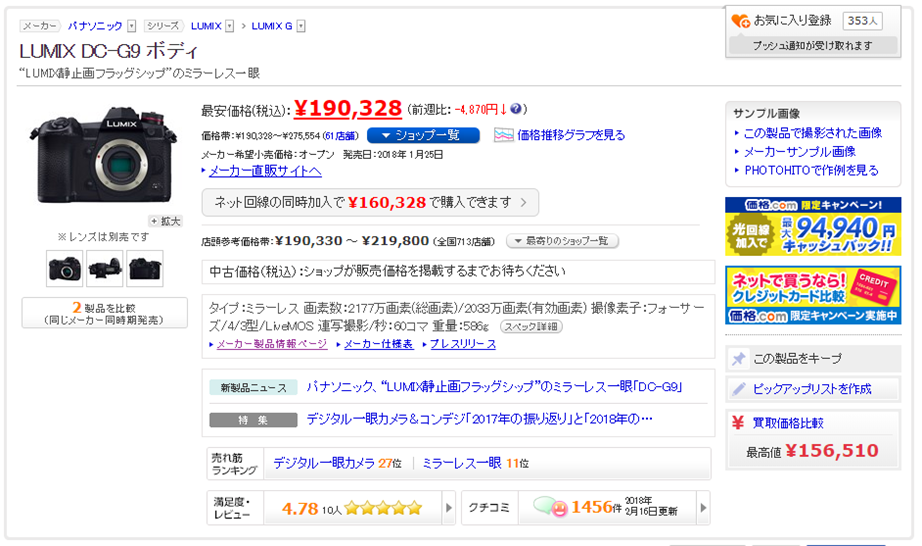Click ミラーレス一眼 ranking link

coord(462,463)
